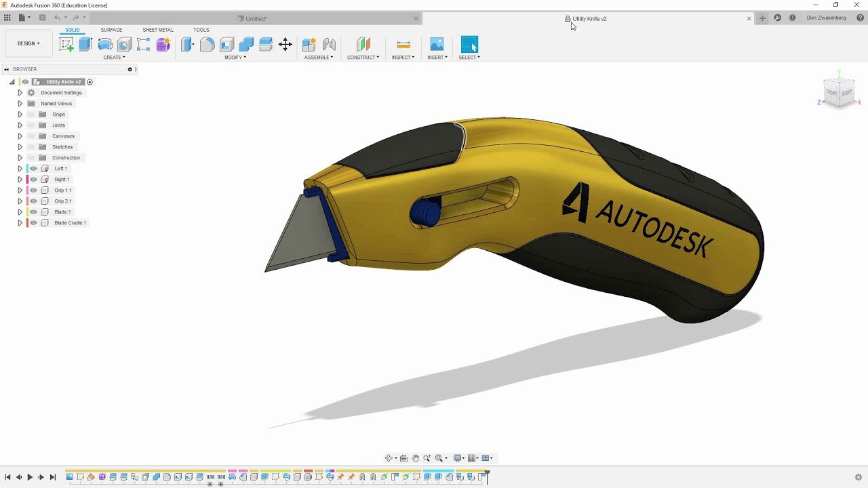The width and height of the screenshot is (868, 488).
Task: Click the pink Right:1 color bar
Action: tap(26, 180)
